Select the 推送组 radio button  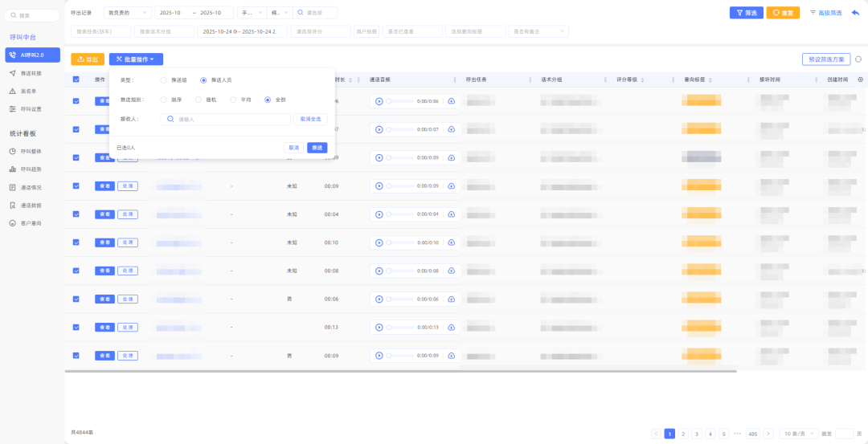[164, 80]
